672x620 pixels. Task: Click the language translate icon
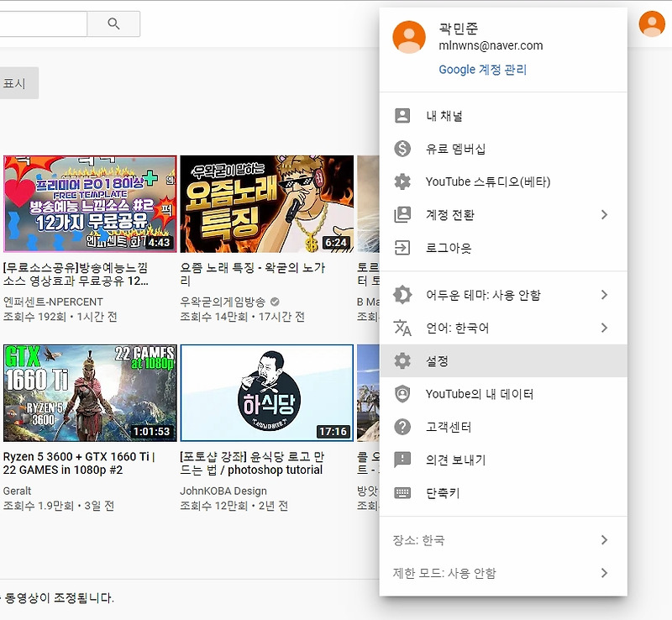402,328
